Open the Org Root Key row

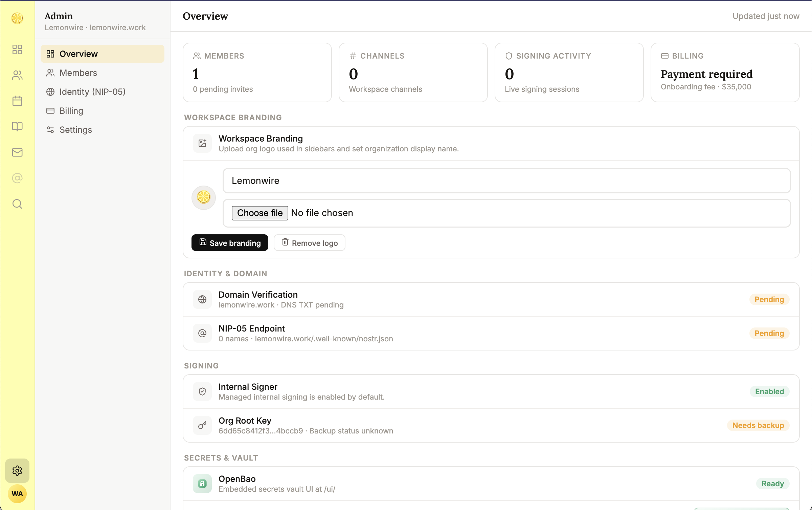(491, 425)
